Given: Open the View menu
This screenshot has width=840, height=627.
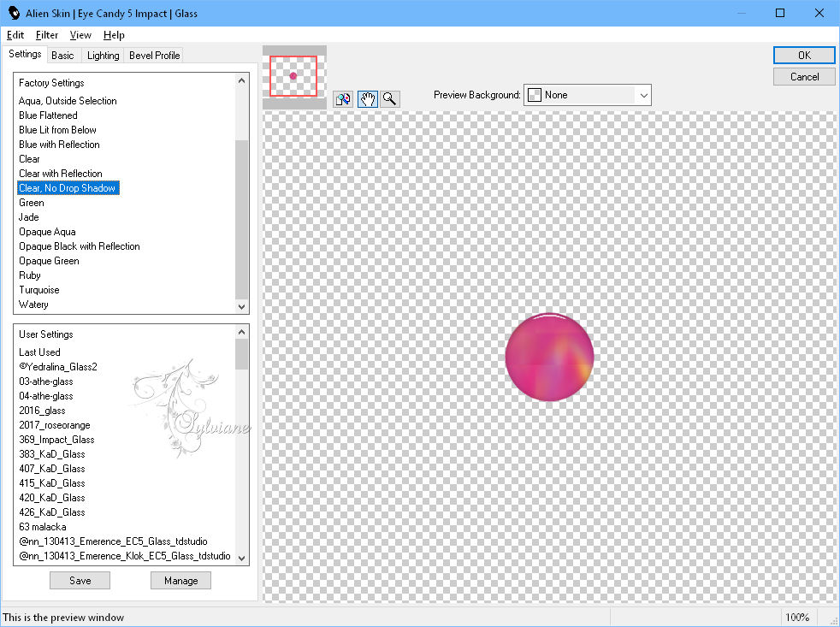Looking at the screenshot, I should (80, 35).
